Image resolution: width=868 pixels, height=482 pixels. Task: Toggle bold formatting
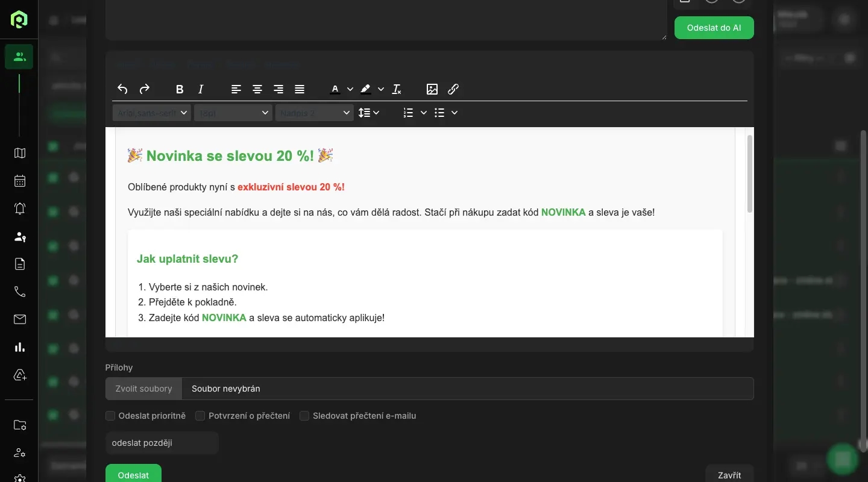[x=180, y=89]
